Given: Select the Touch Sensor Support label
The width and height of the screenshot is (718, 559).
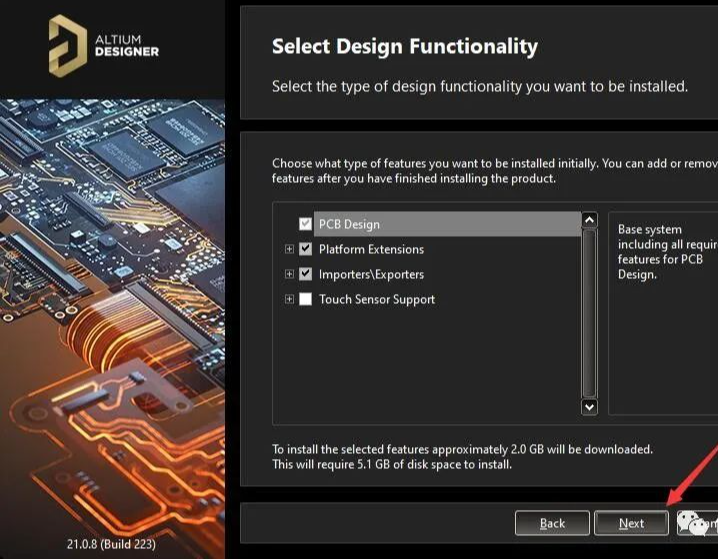Looking at the screenshot, I should tap(377, 299).
